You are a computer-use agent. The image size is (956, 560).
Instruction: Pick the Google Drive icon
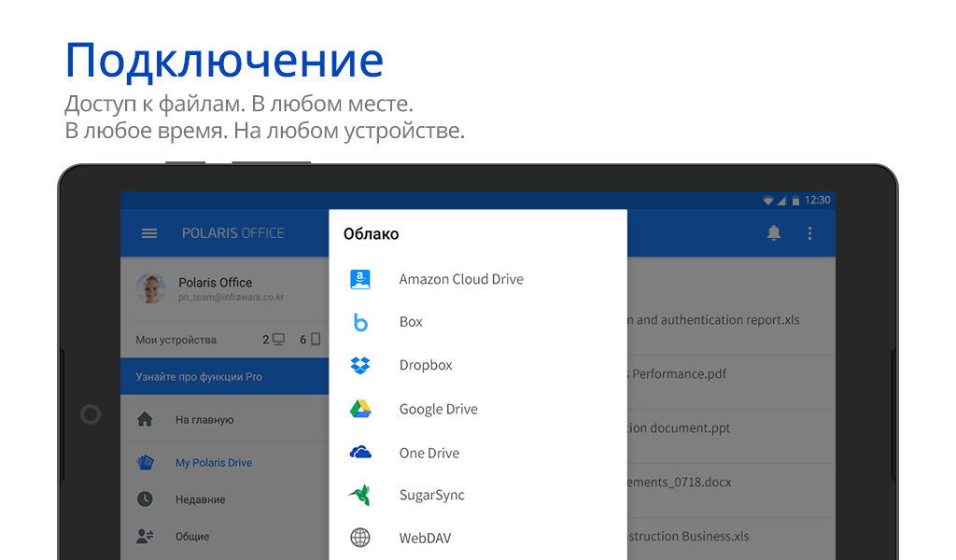(x=360, y=409)
